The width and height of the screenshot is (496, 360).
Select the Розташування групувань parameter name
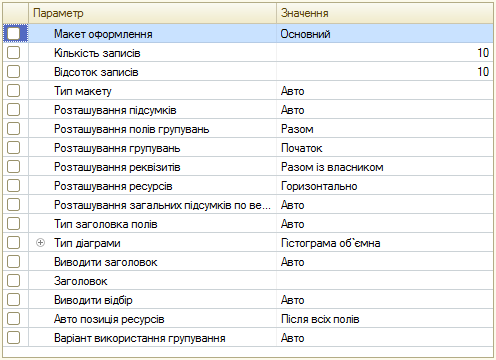[117, 148]
